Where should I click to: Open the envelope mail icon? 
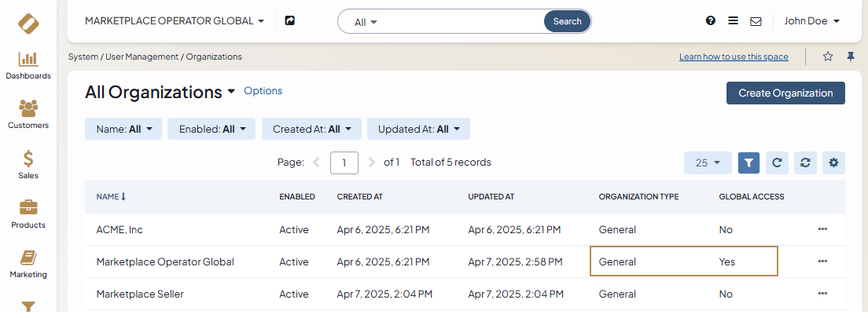tap(756, 21)
